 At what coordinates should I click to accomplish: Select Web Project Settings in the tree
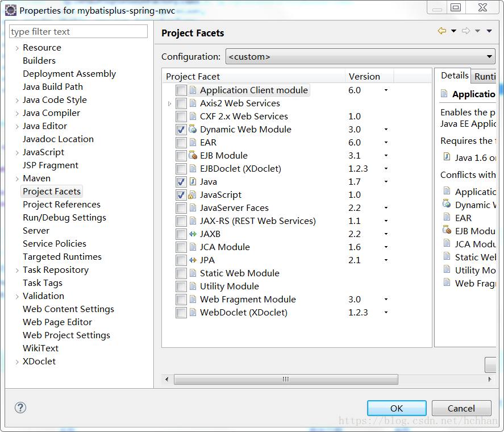point(66,335)
